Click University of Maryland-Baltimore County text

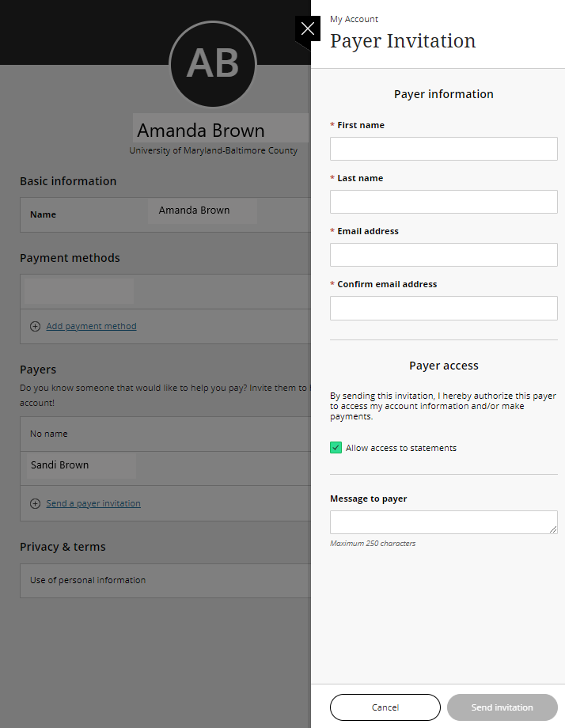click(x=213, y=150)
